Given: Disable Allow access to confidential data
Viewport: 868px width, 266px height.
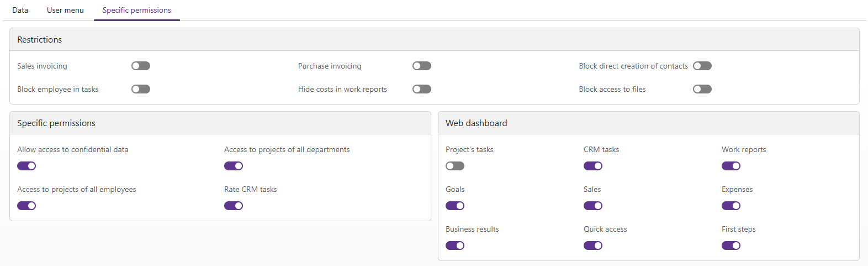Looking at the screenshot, I should (27, 166).
